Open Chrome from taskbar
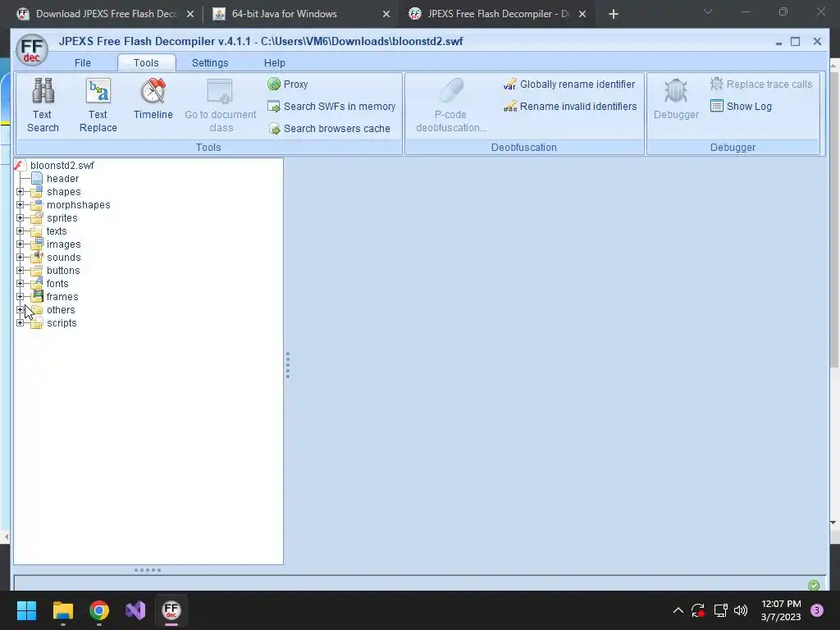The height and width of the screenshot is (630, 840). click(99, 610)
